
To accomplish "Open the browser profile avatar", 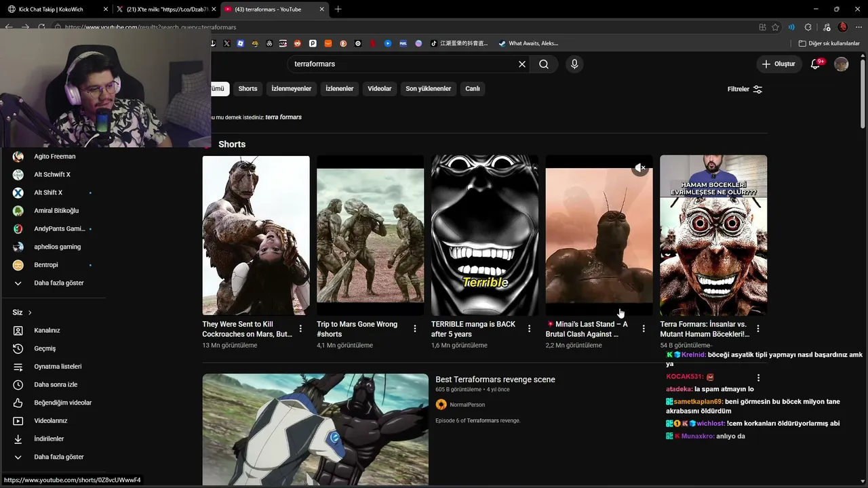I will (843, 27).
